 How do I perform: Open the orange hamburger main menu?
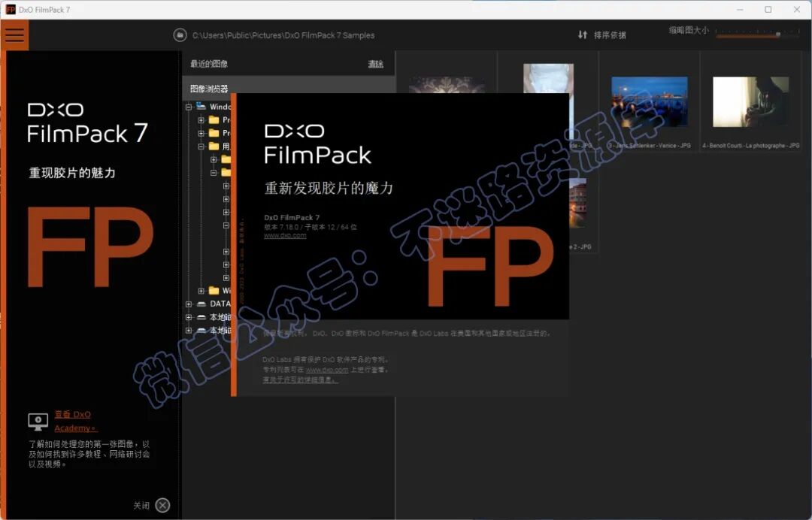[x=14, y=35]
